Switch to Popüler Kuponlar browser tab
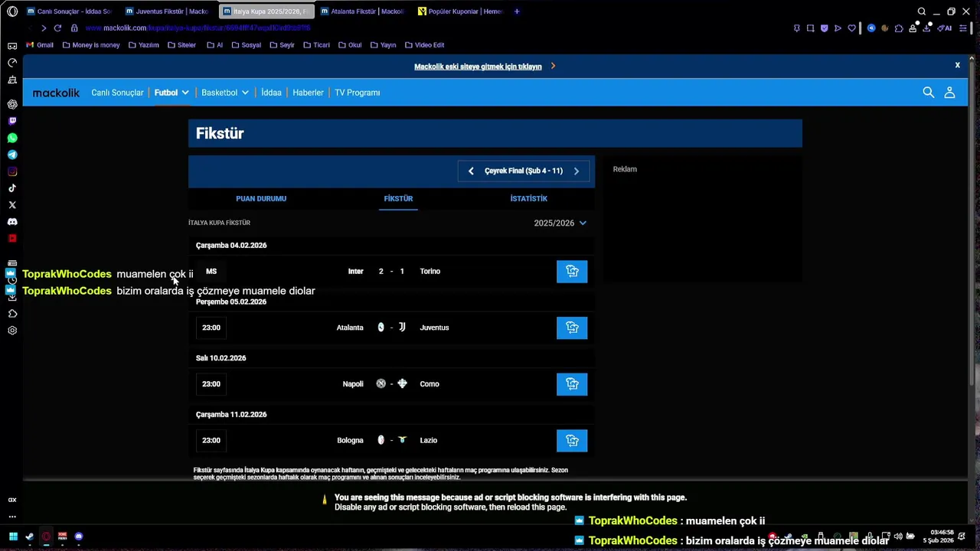The width and height of the screenshot is (980, 551). pyautogui.click(x=460, y=11)
